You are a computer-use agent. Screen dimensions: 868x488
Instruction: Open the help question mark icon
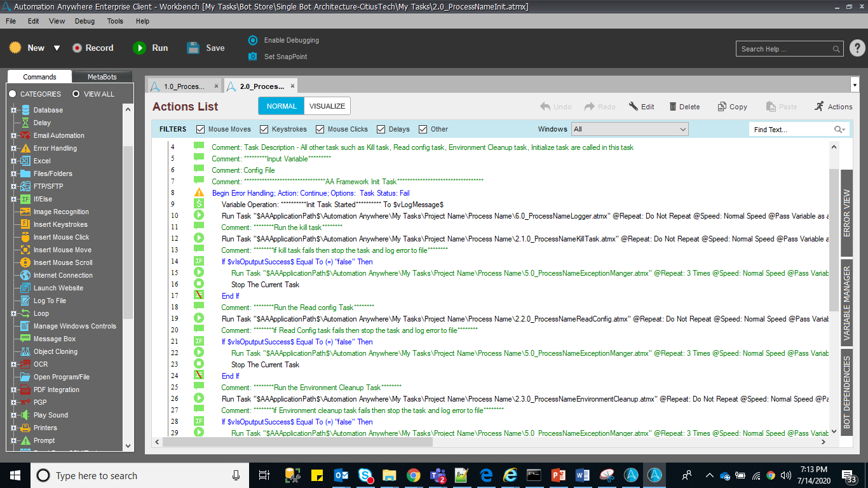pyautogui.click(x=857, y=48)
